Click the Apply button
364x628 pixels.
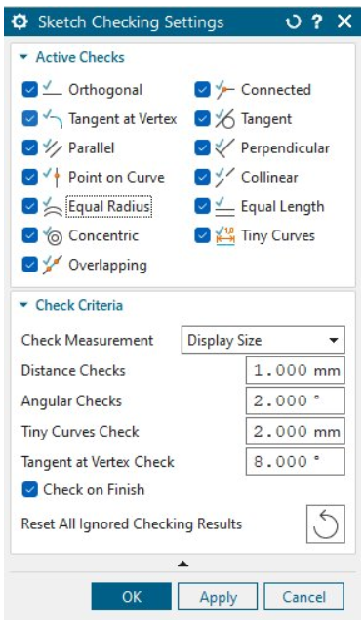click(x=218, y=597)
